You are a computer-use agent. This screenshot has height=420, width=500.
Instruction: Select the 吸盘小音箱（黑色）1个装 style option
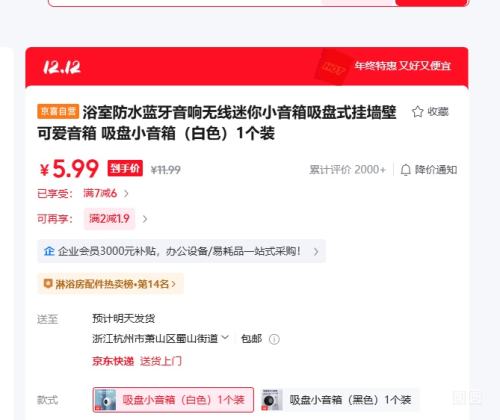pyautogui.click(x=340, y=399)
